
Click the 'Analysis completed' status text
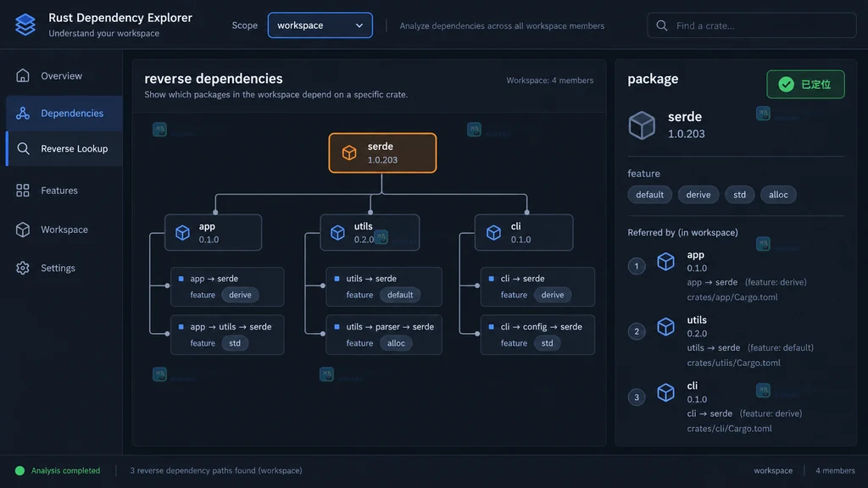click(65, 471)
